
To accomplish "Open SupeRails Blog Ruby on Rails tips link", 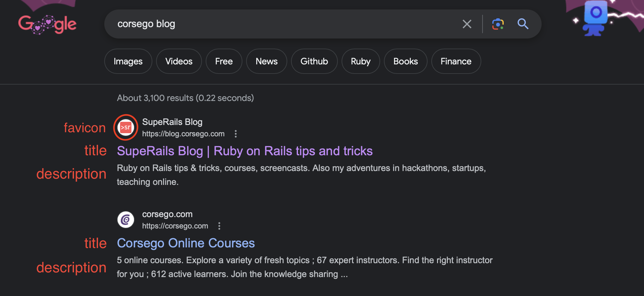I will 245,151.
